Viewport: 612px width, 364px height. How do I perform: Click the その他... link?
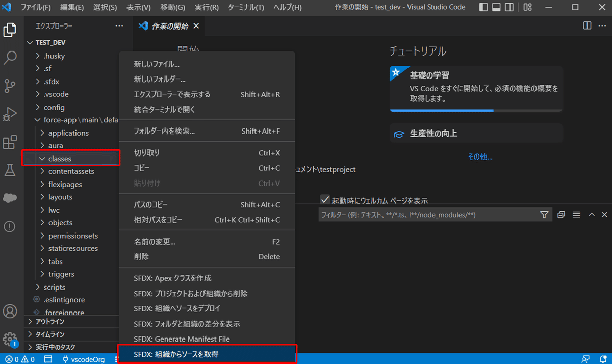click(480, 157)
